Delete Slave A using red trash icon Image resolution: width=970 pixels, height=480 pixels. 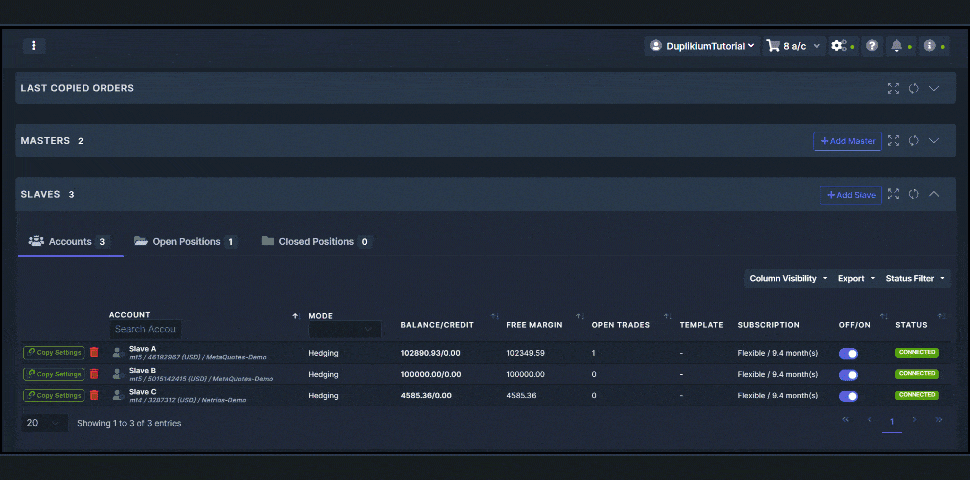94,352
